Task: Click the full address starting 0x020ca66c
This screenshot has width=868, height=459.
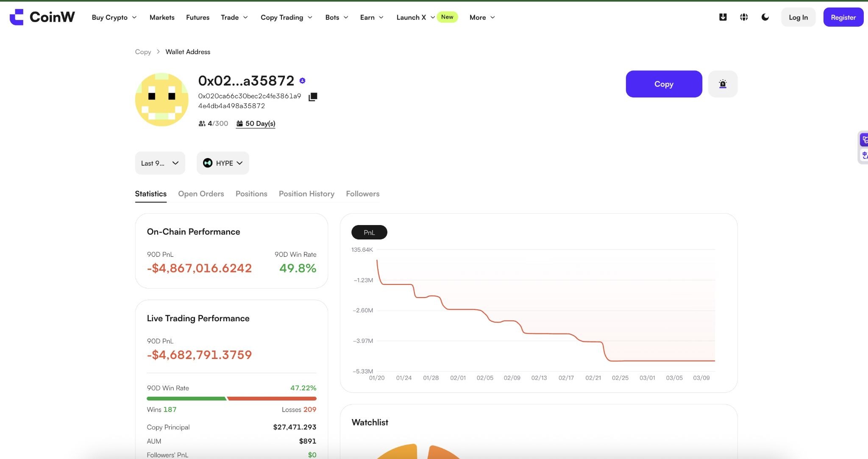Action: [250, 101]
